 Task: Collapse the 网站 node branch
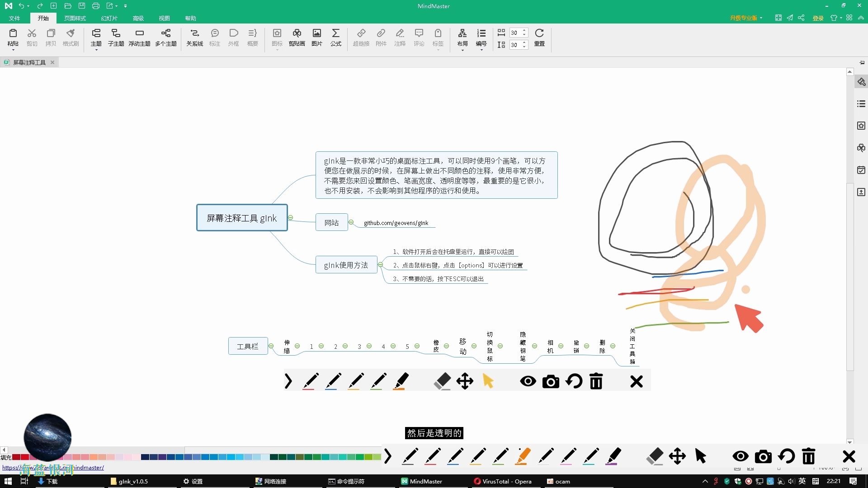(351, 222)
